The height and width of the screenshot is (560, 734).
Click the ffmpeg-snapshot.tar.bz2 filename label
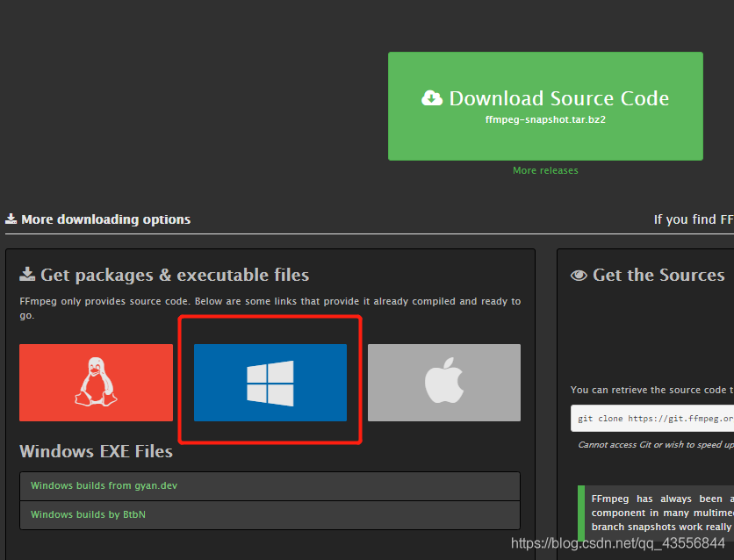click(x=545, y=119)
